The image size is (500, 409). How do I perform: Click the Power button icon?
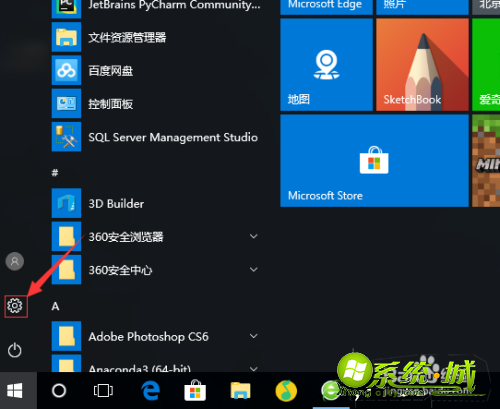[15, 350]
